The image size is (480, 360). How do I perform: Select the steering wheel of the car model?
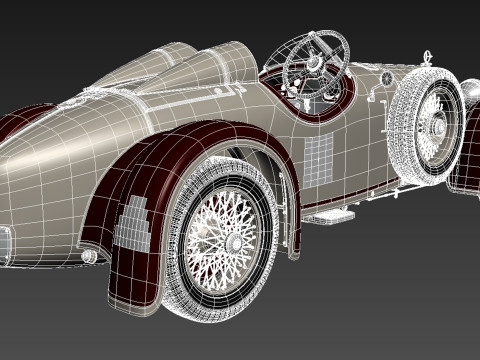point(316,65)
